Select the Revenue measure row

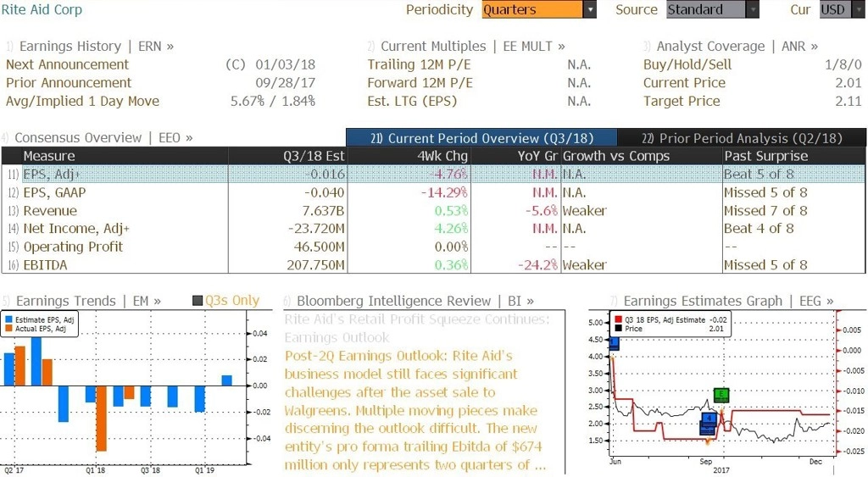point(433,211)
